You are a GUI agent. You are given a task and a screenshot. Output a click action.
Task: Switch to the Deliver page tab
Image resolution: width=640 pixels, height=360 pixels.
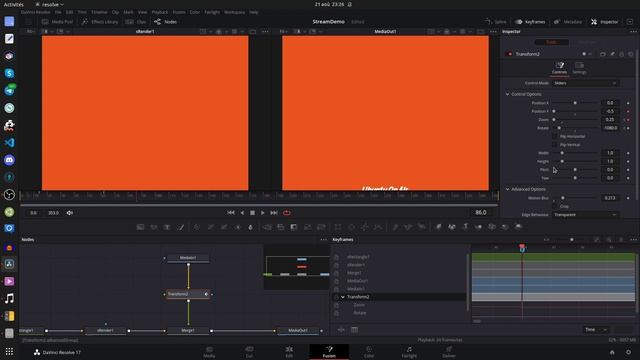(x=449, y=352)
